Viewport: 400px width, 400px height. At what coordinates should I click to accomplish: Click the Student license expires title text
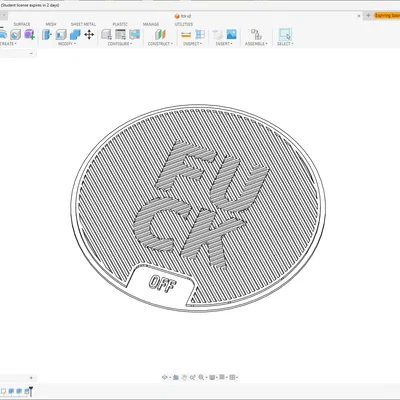click(30, 5)
